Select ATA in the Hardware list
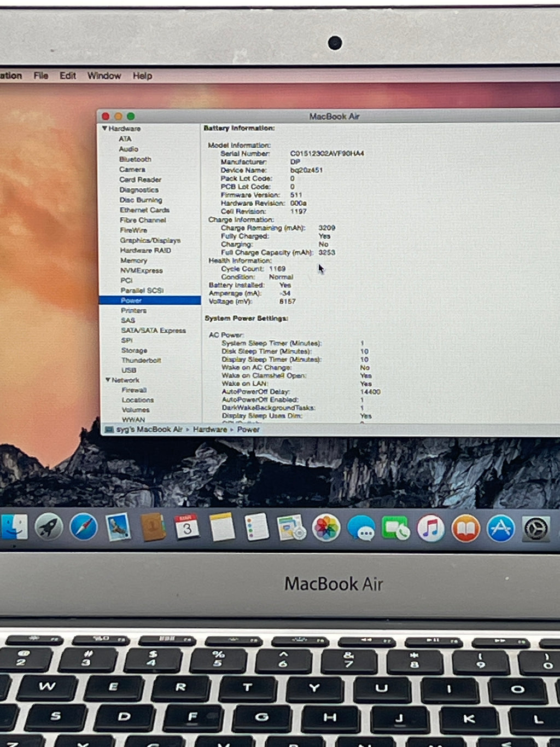 pyautogui.click(x=125, y=139)
